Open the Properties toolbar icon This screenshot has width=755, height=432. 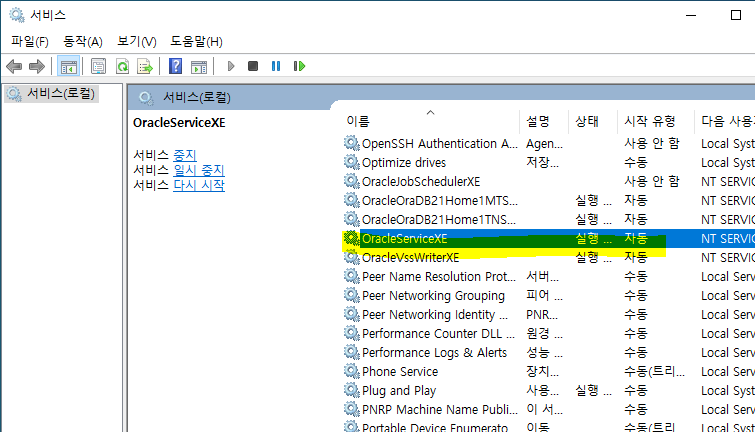coord(98,66)
